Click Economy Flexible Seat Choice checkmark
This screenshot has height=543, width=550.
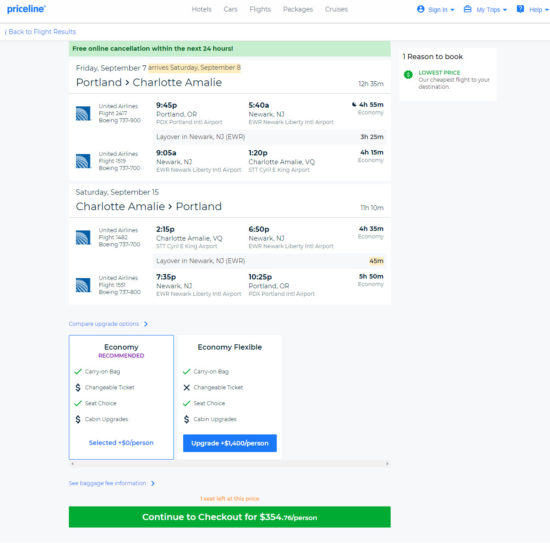[x=187, y=403]
